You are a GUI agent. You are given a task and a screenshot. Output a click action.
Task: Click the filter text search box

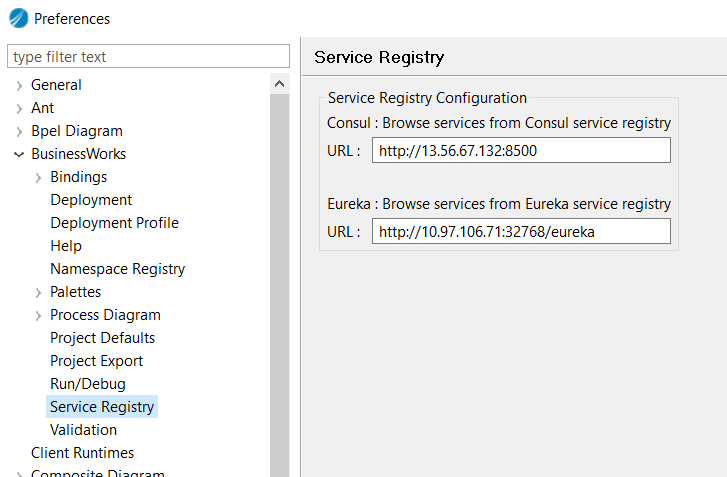click(148, 57)
